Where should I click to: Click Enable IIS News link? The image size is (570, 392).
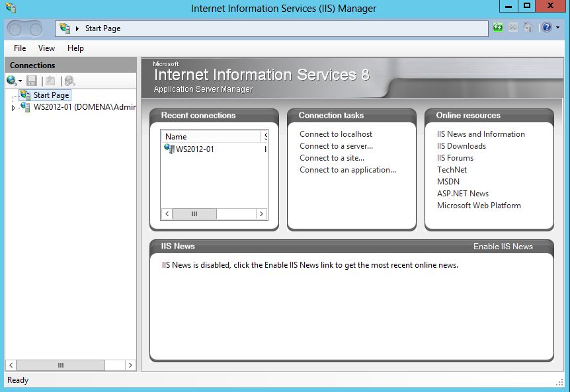click(x=503, y=247)
